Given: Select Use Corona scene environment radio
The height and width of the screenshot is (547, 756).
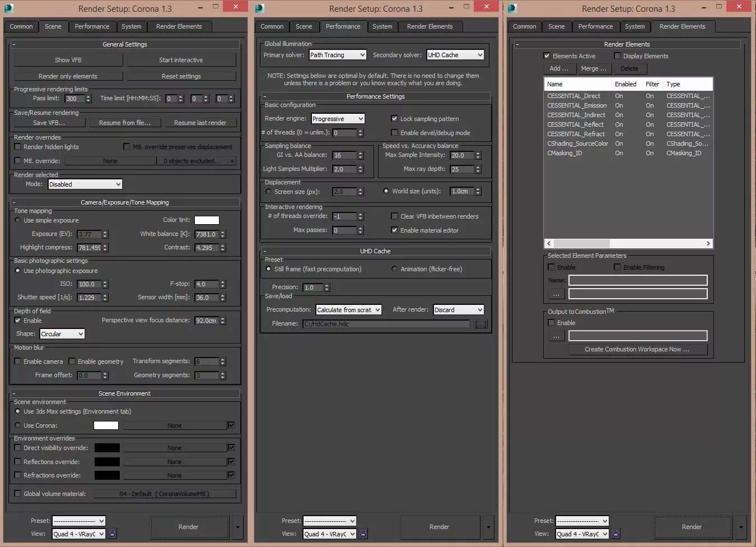Looking at the screenshot, I should tap(17, 425).
